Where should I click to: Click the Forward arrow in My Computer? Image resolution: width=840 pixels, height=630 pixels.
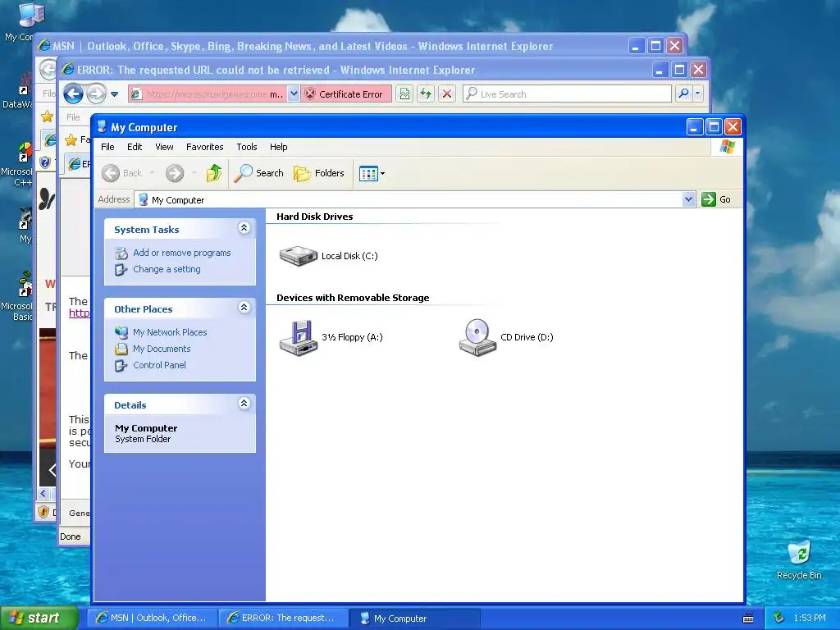click(175, 173)
